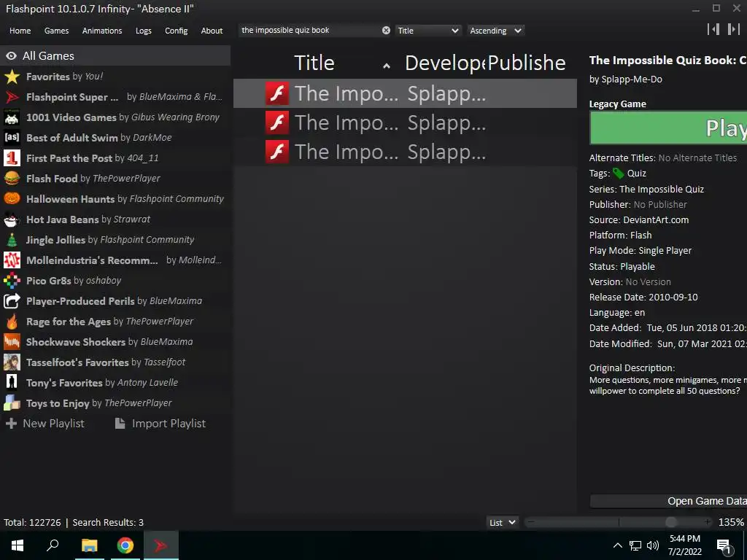Click the Title column sort arrow
The width and height of the screenshot is (747, 560).
point(387,66)
